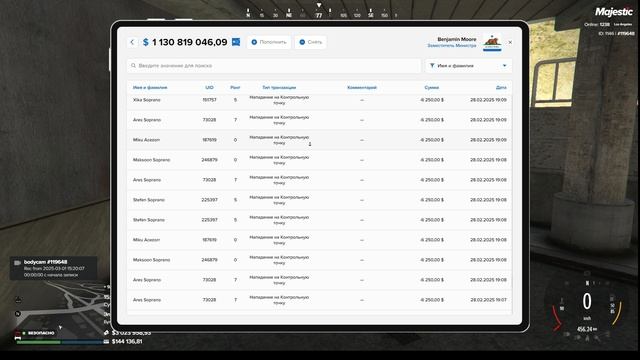Select Mieu Aceson row dated 19:09
Viewport: 640px width, 360px height.
(x=319, y=140)
